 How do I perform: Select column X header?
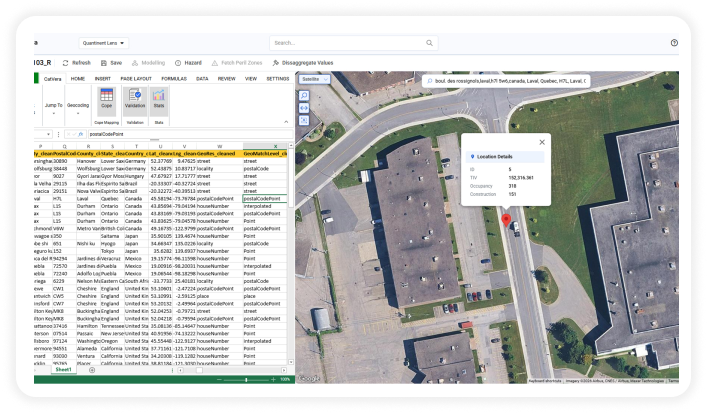(x=275, y=147)
